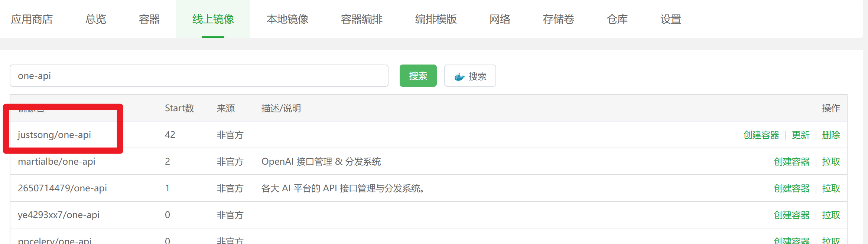Click 更新 for justsong/one-api image
868x244 pixels.
pos(800,135)
